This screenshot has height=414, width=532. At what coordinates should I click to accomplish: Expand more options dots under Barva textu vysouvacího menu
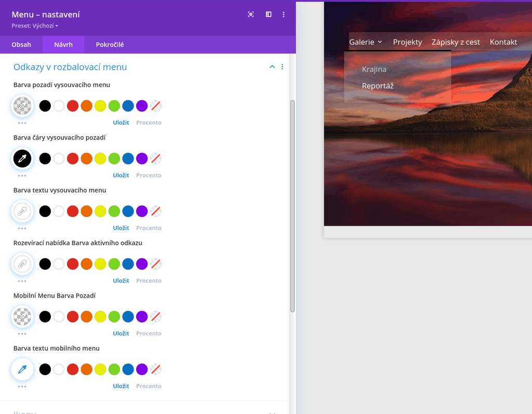(x=22, y=228)
